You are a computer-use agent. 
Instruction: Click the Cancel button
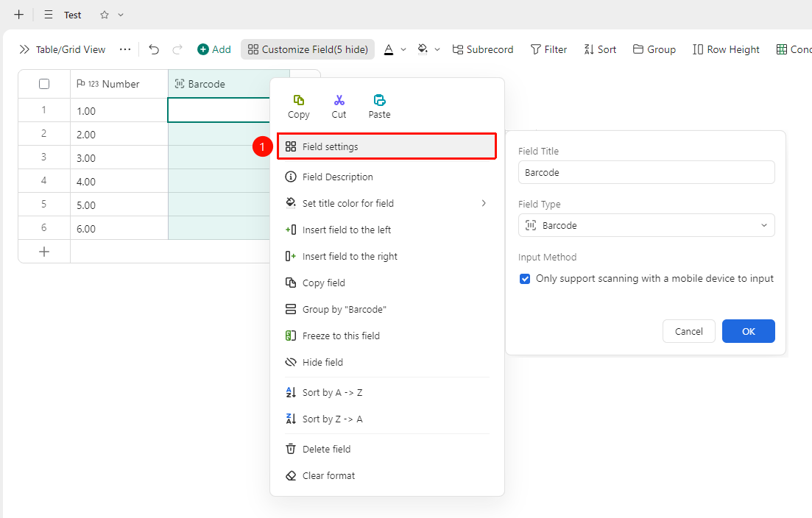coord(689,331)
